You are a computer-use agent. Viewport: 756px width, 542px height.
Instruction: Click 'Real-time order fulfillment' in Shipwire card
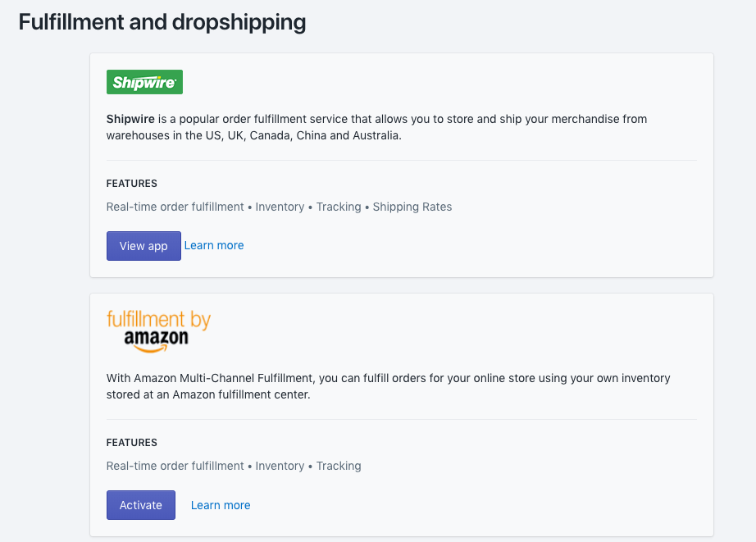pos(175,207)
